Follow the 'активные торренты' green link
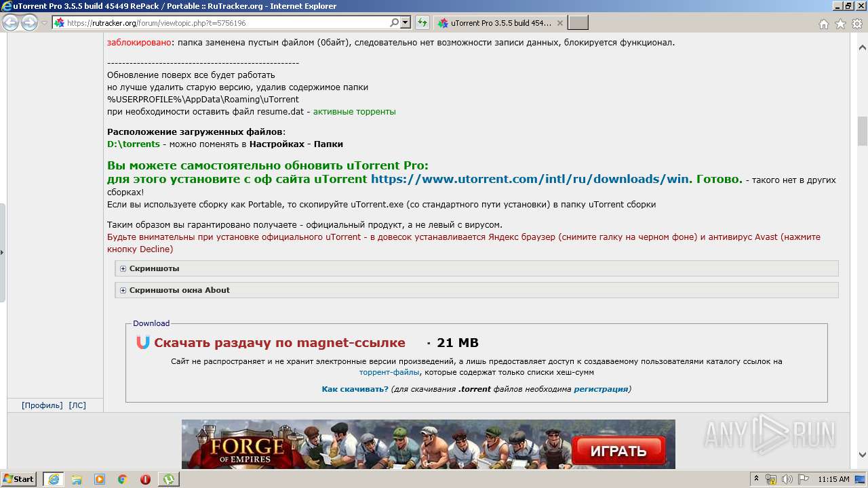Viewport: 868px width, 488px height. 354,111
